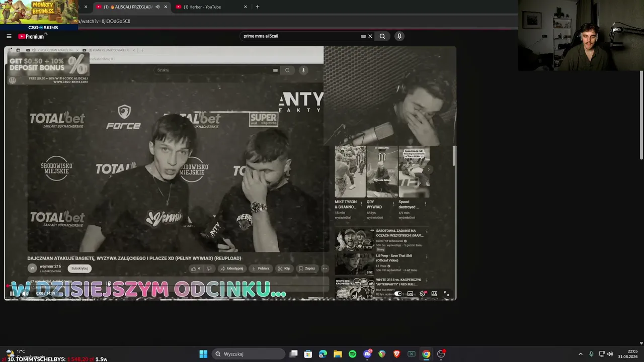Mute the ALI5CALI tab audio

pos(157,7)
